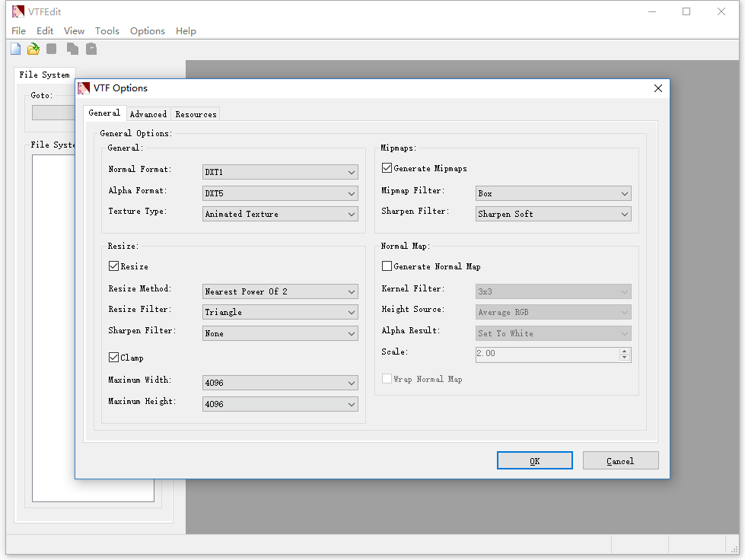Open the Edit menu
745x560 pixels.
[45, 31]
